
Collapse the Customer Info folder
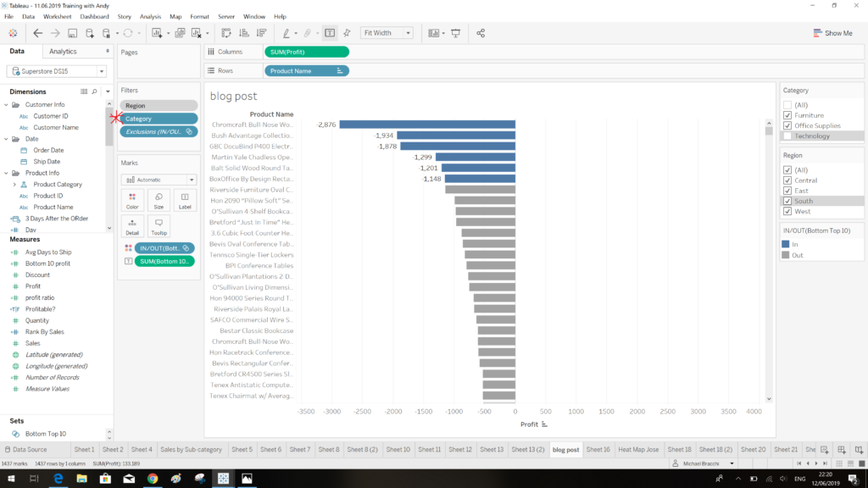click(6, 105)
